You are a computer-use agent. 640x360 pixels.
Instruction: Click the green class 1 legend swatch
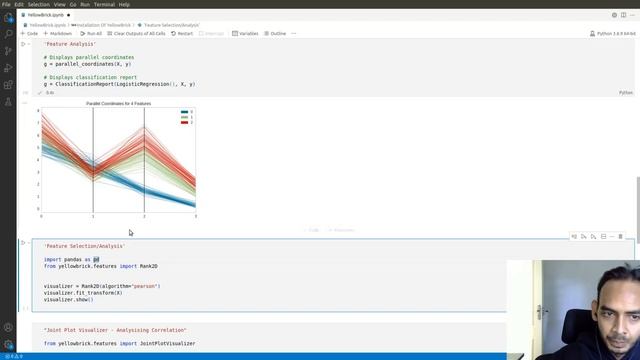tap(184, 117)
